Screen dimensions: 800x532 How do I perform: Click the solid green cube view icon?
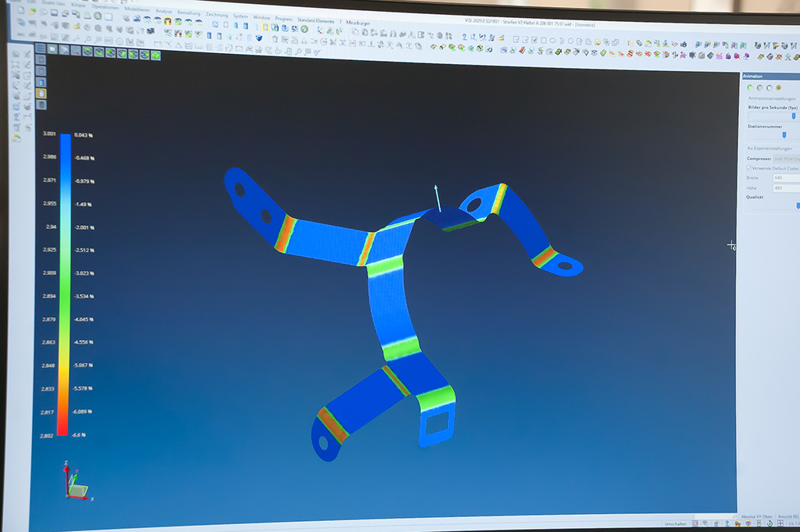pyautogui.click(x=155, y=55)
